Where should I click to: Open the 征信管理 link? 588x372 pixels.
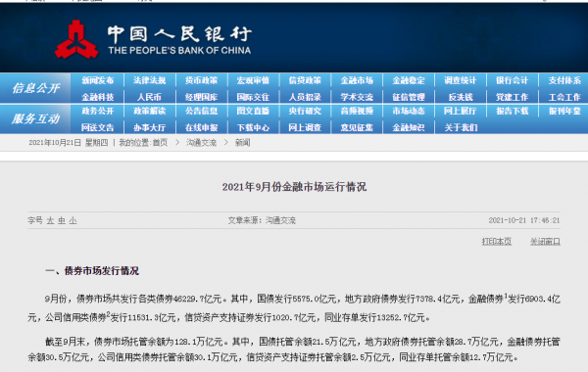tap(409, 97)
